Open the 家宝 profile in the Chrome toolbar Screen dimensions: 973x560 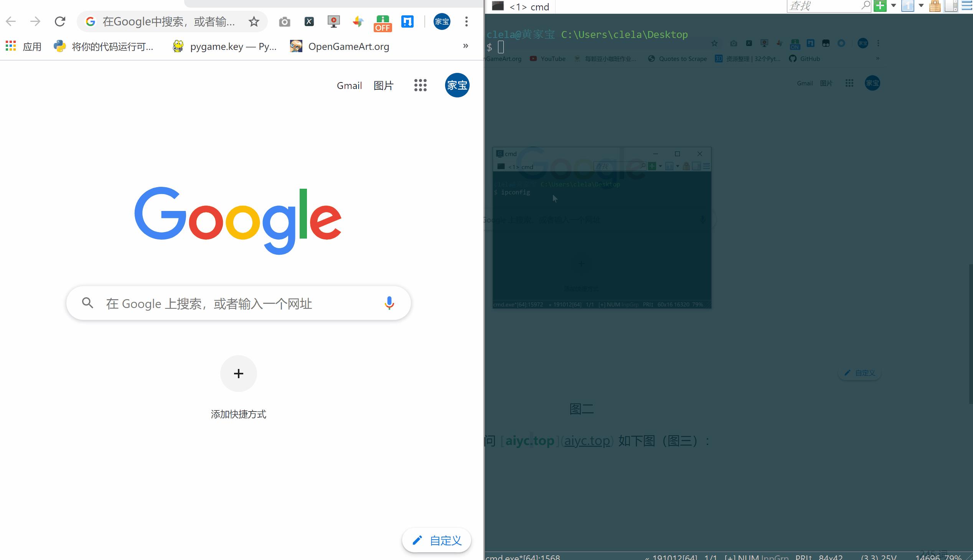(442, 21)
